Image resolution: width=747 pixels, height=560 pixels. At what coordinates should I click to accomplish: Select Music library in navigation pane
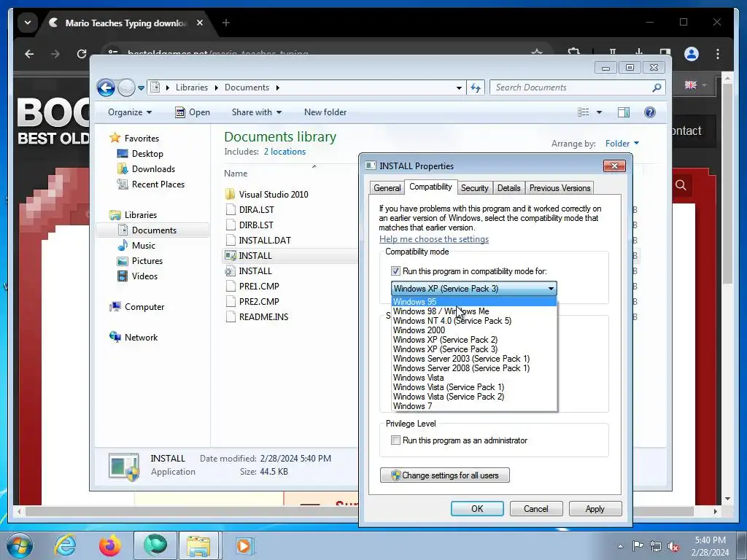tap(144, 246)
